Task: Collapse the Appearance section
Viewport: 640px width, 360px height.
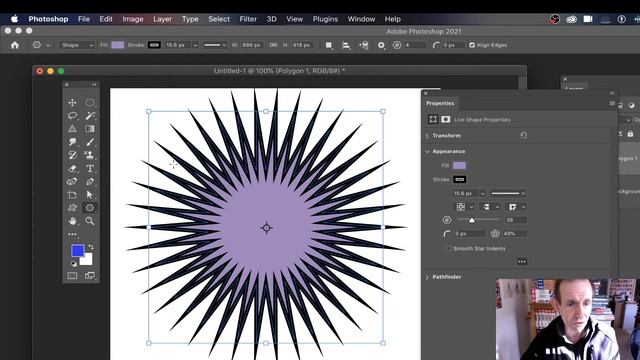Action: pos(427,151)
